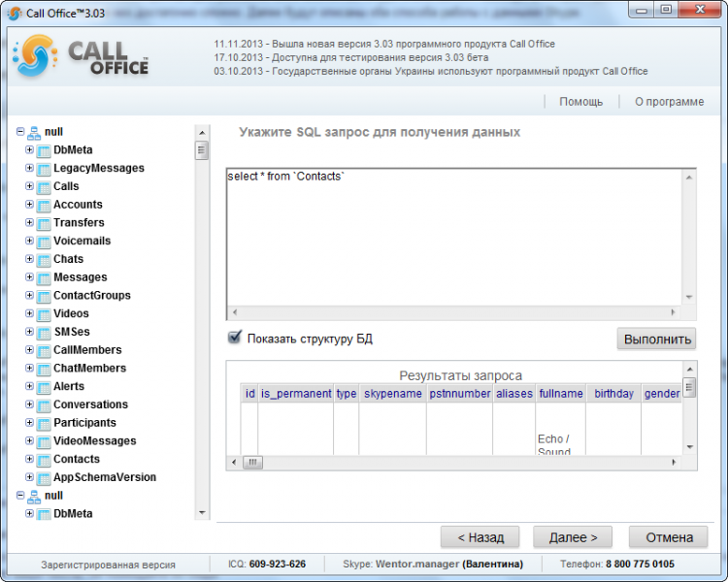This screenshot has width=728, height=582.
Task: Click the Transfers table icon
Action: (43, 223)
